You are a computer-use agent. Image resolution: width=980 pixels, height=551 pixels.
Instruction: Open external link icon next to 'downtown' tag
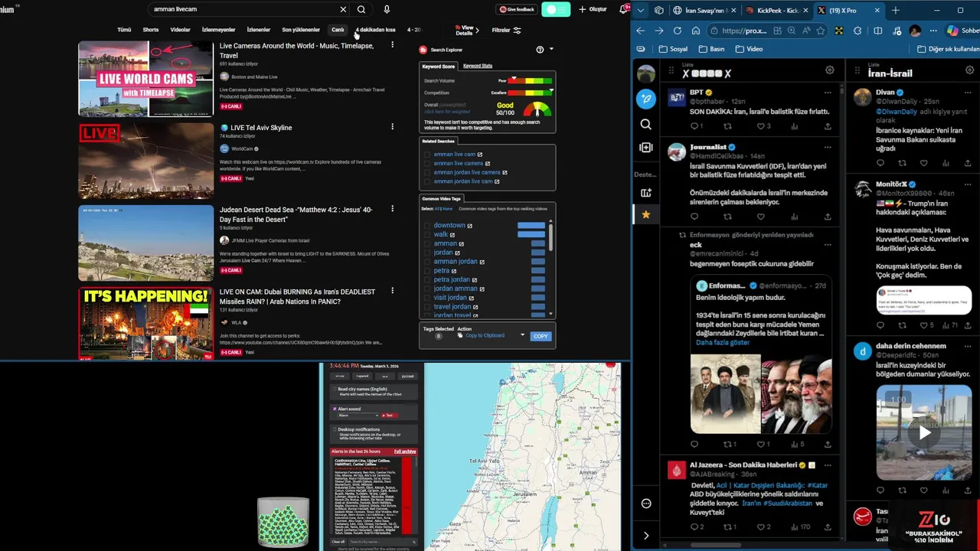pos(470,226)
